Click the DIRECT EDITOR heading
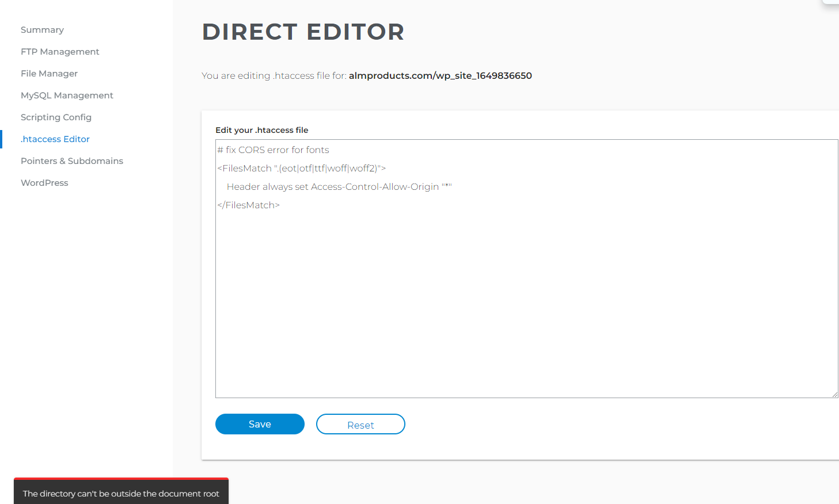839x504 pixels. [303, 32]
